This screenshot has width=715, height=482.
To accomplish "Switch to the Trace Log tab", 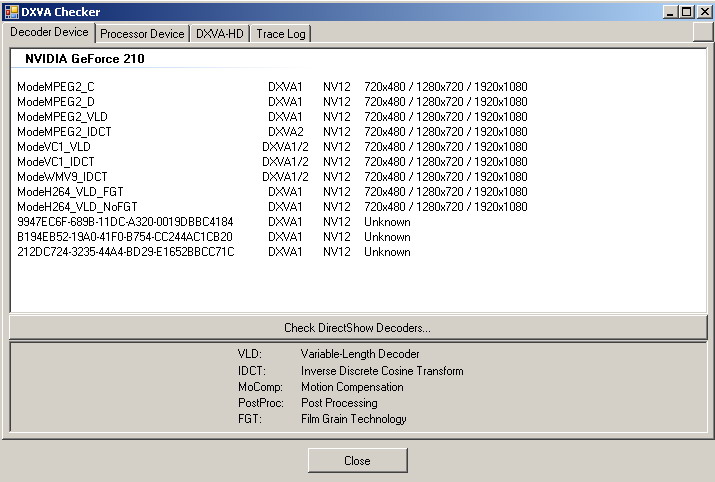I will click(280, 34).
